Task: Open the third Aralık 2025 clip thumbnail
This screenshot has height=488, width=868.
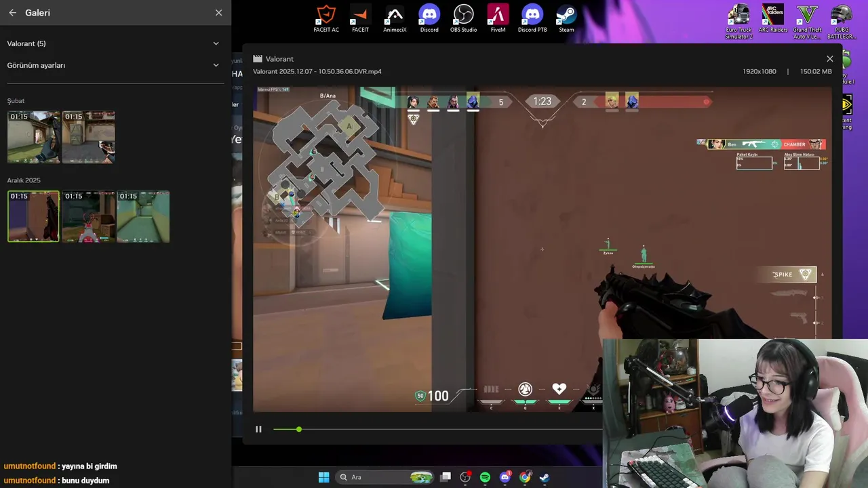Action: click(x=143, y=216)
